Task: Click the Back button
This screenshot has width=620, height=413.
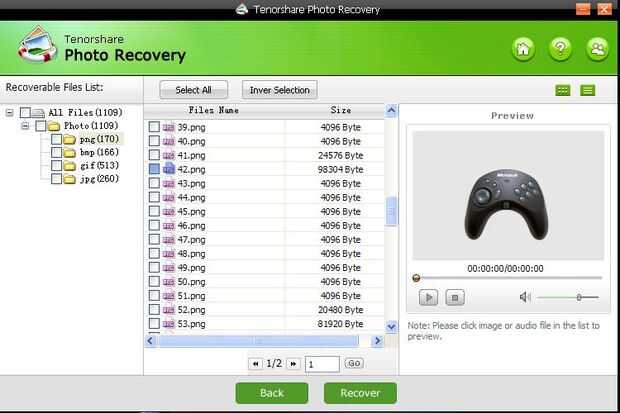Action: (x=272, y=393)
